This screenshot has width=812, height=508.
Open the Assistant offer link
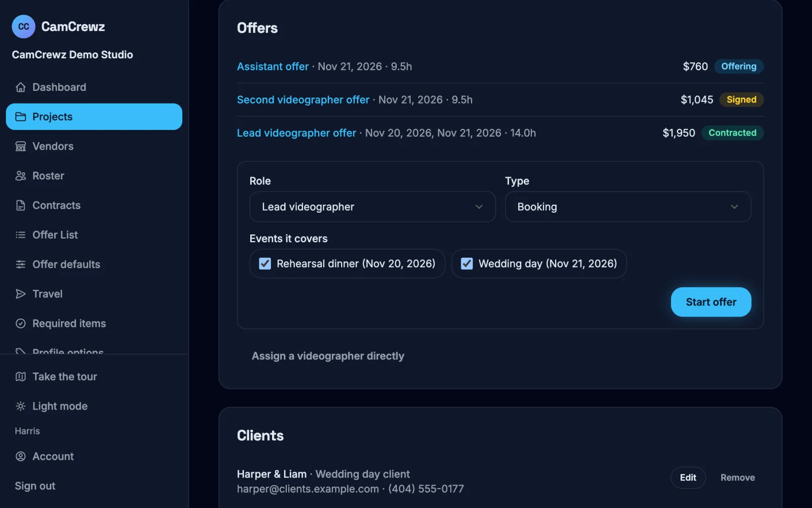[x=273, y=66]
